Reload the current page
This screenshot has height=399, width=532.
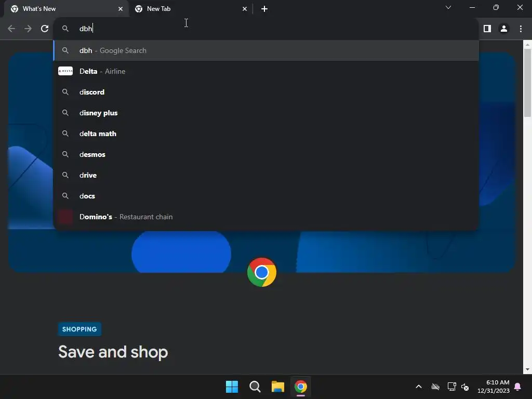pos(45,29)
